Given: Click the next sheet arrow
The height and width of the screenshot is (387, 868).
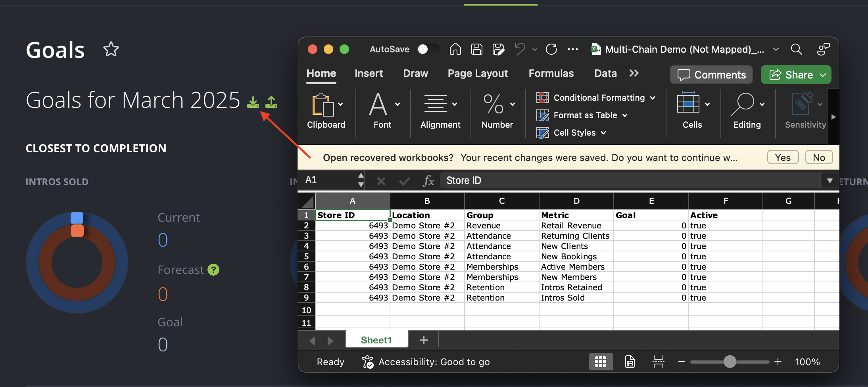Looking at the screenshot, I should 330,341.
